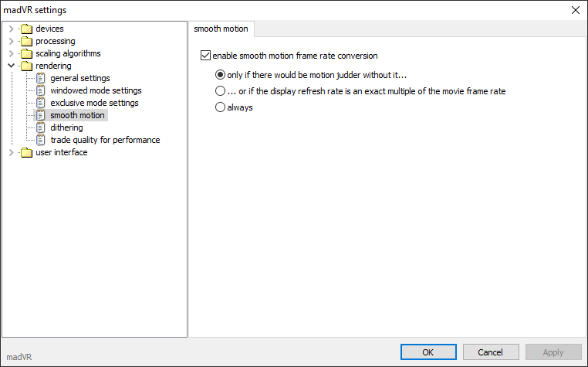The height and width of the screenshot is (367, 588).
Task: Click the scaling algorithms folder icon
Action: 27,54
